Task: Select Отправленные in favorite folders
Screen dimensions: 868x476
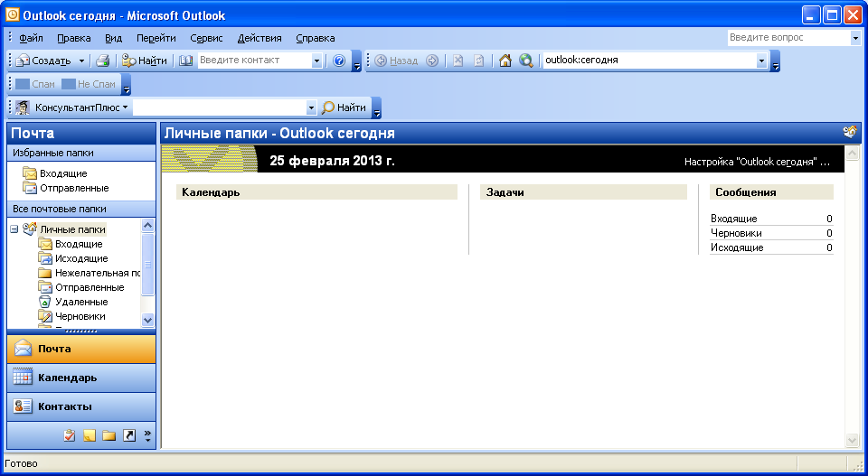Action: pyautogui.click(x=66, y=188)
